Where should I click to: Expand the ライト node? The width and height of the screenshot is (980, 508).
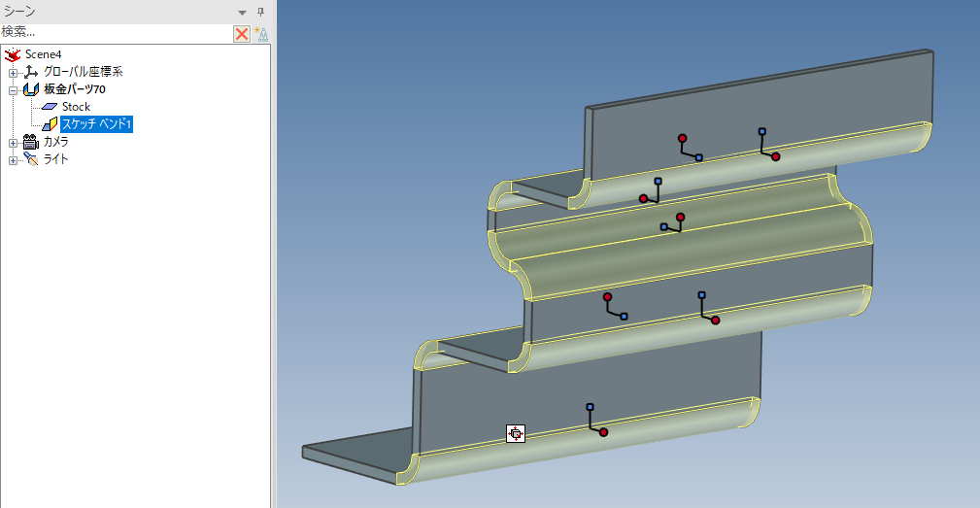click(x=14, y=159)
